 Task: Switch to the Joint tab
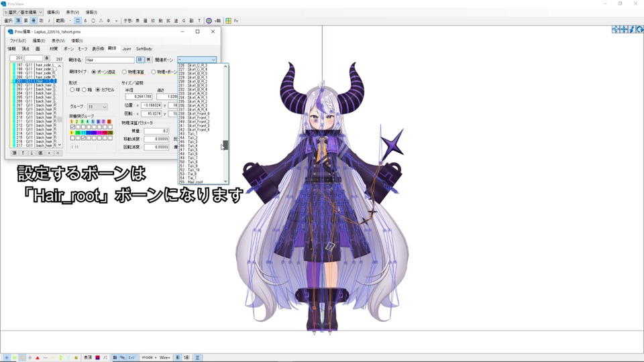(x=127, y=49)
